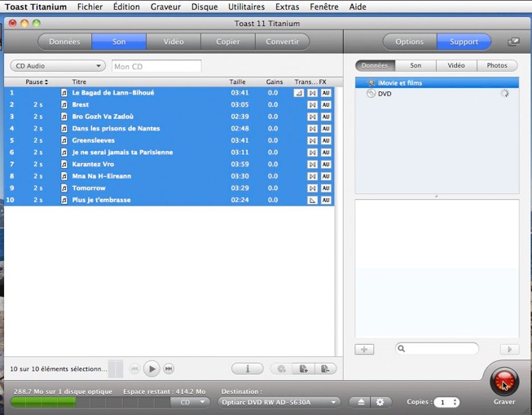The width and height of the screenshot is (532, 415).
Task: Show the Support panel
Action: (464, 42)
